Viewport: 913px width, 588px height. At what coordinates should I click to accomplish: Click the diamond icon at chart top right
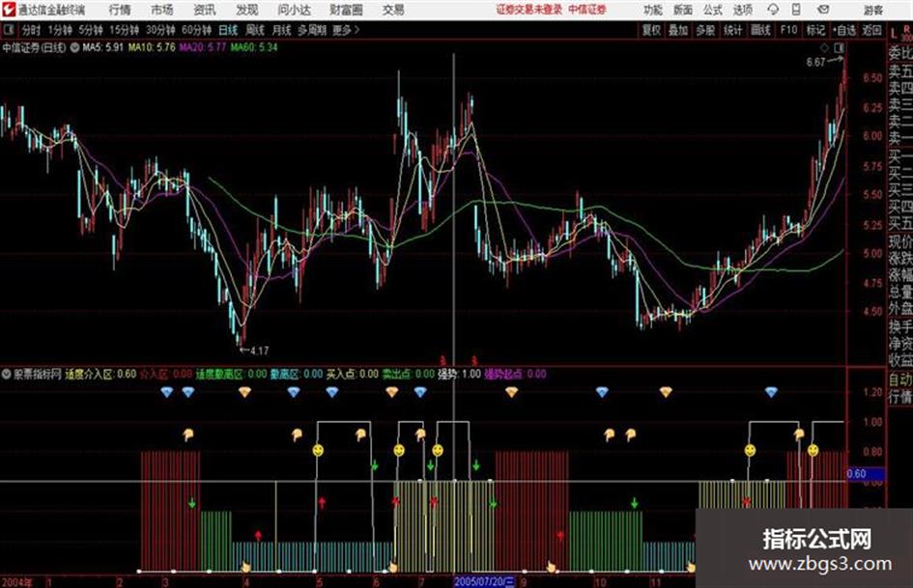coord(824,47)
